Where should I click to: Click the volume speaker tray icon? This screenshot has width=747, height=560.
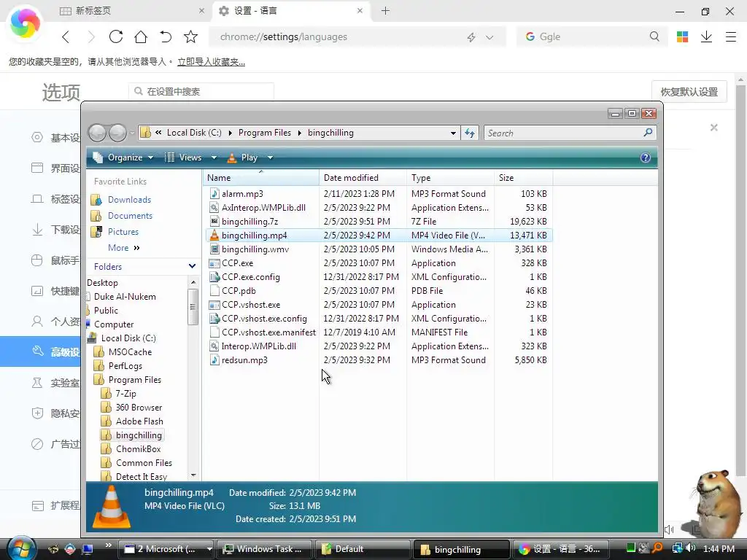click(x=691, y=548)
